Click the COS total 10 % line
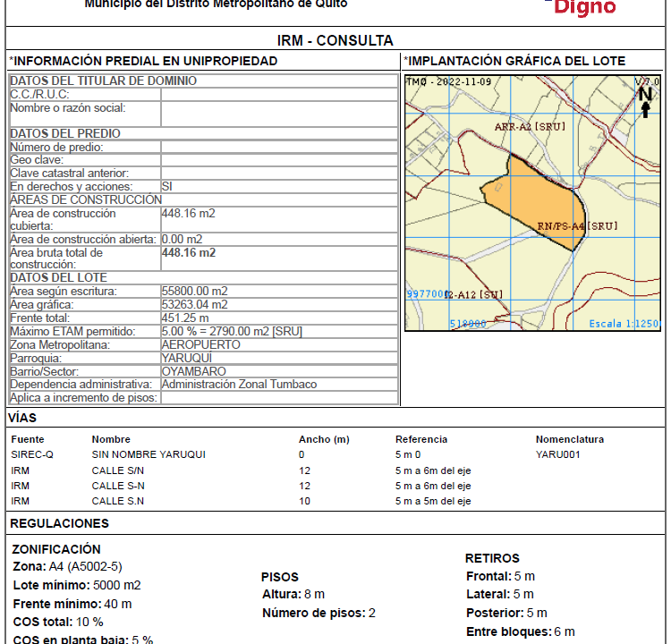The height and width of the screenshot is (644, 671). [58, 623]
